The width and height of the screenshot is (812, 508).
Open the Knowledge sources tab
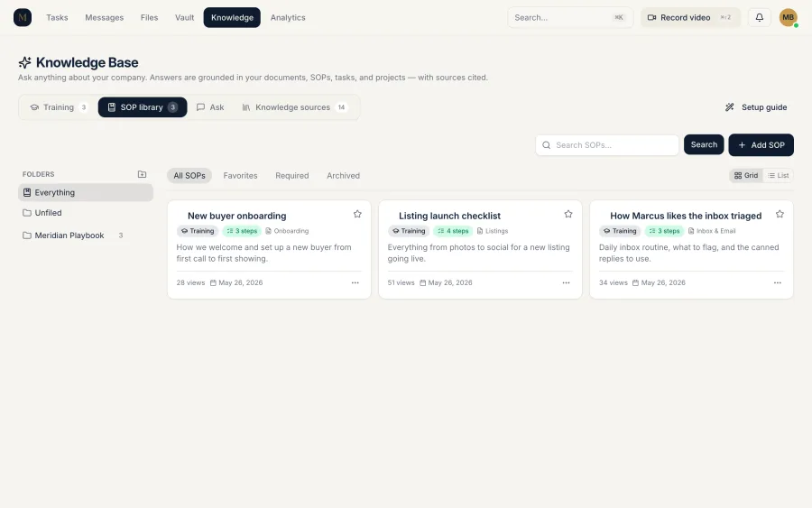pos(295,107)
